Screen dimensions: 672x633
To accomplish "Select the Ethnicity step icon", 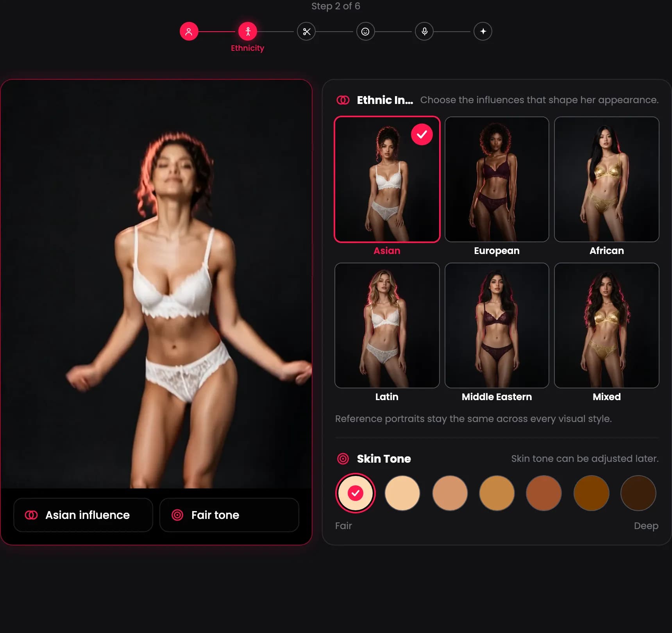I will coord(248,31).
